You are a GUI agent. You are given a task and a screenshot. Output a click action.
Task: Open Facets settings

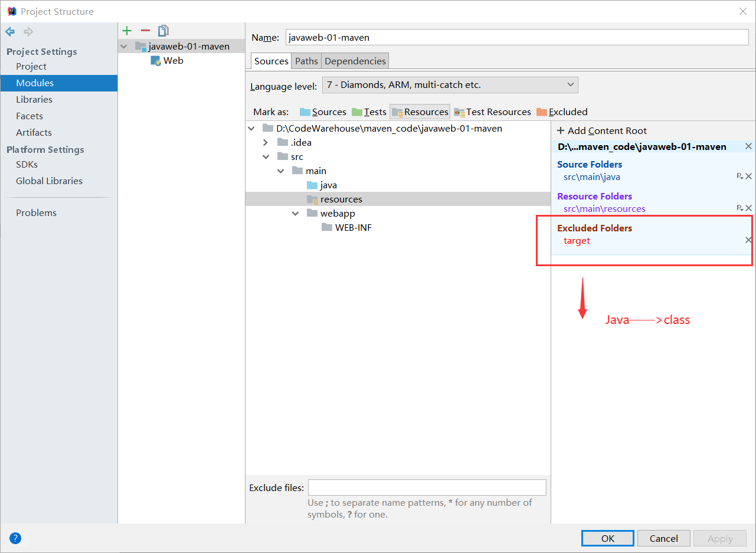pos(30,116)
